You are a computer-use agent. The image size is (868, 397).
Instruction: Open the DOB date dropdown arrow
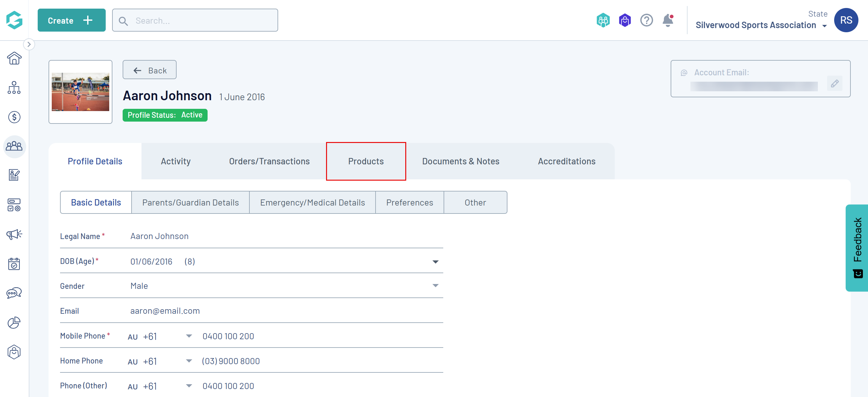(x=435, y=262)
